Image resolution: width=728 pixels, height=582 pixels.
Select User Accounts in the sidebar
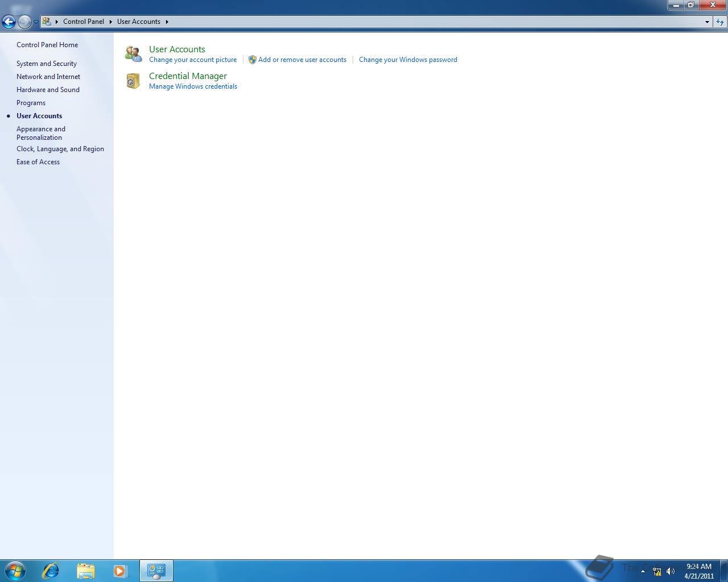[x=39, y=116]
